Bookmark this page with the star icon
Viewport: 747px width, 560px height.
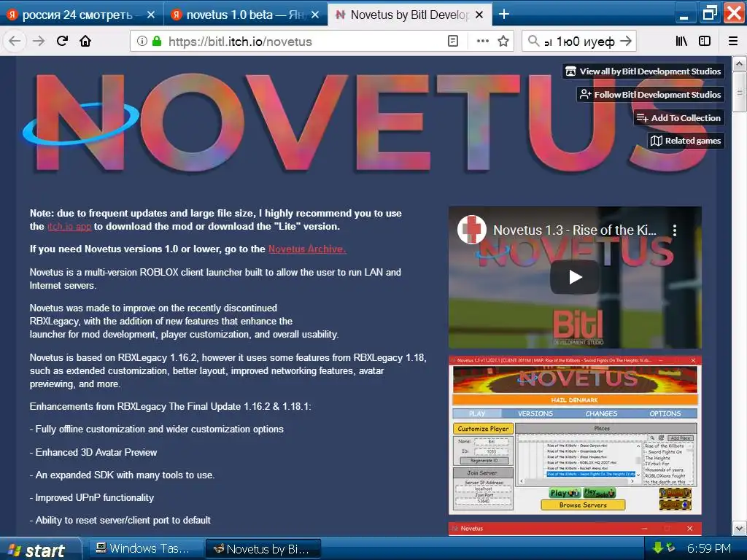tap(503, 41)
